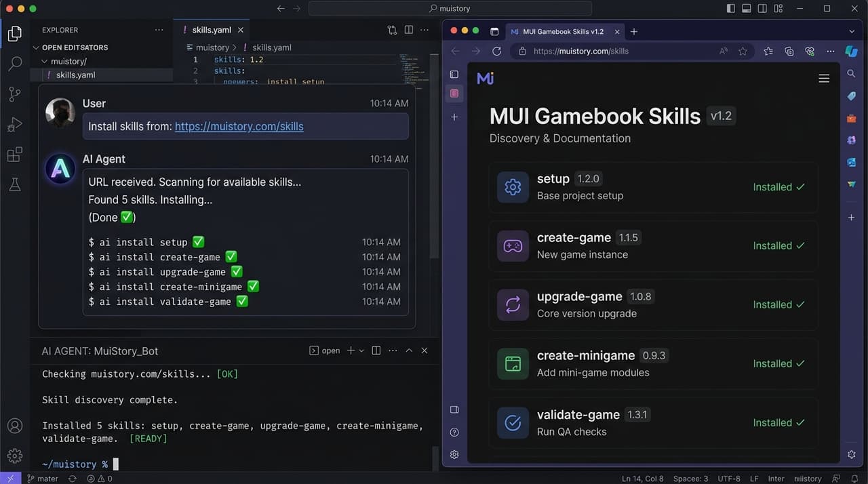
Task: Open a new browser tab
Action: (x=634, y=32)
